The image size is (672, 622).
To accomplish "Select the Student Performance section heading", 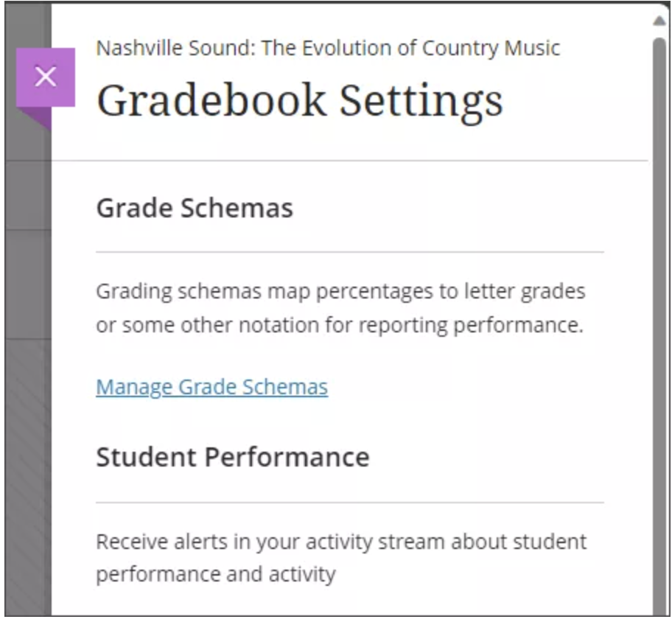I will (x=233, y=457).
